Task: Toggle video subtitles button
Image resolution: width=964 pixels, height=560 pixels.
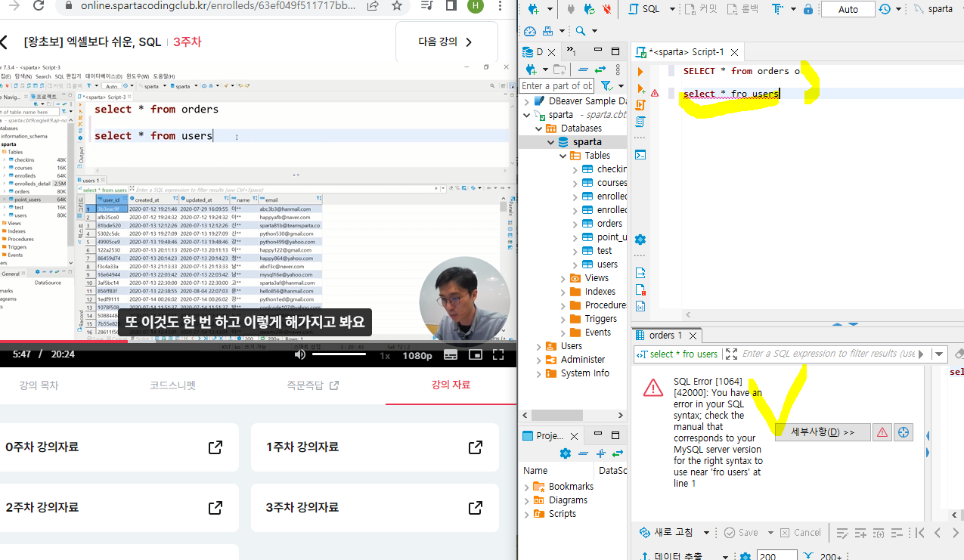Action: tap(451, 354)
